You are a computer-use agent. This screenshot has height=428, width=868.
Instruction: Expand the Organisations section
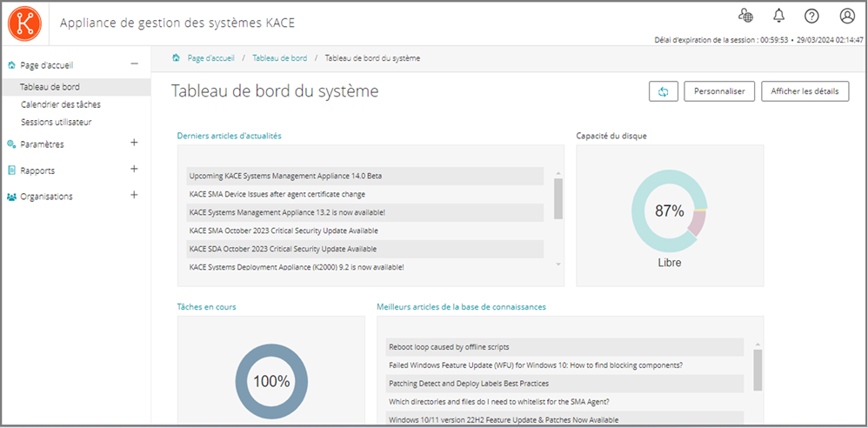point(134,195)
